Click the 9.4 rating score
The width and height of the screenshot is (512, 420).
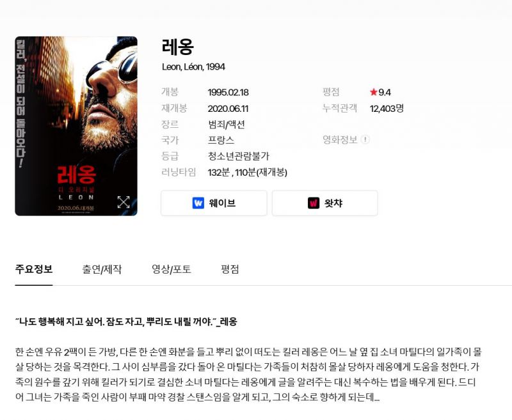(x=385, y=92)
